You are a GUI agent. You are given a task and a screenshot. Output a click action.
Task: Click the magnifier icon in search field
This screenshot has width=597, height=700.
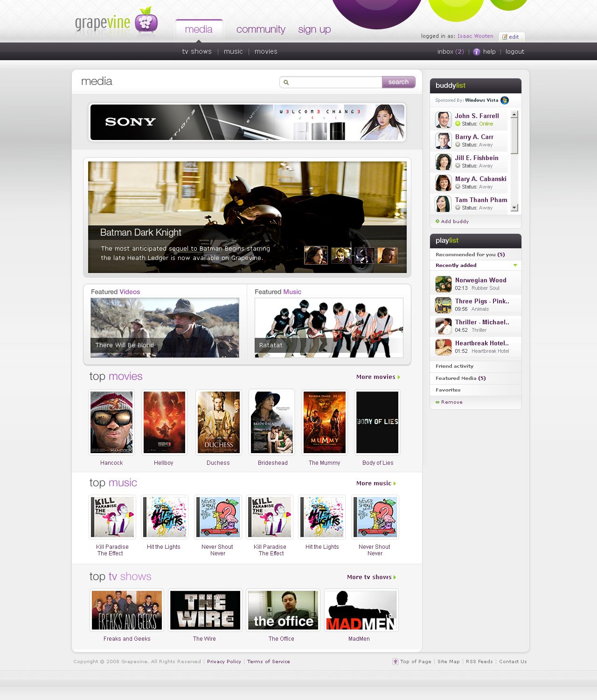286,83
